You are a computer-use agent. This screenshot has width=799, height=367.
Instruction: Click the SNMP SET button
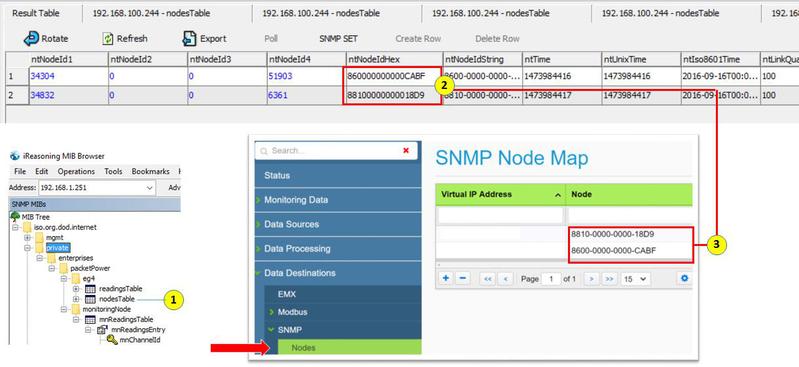point(338,39)
